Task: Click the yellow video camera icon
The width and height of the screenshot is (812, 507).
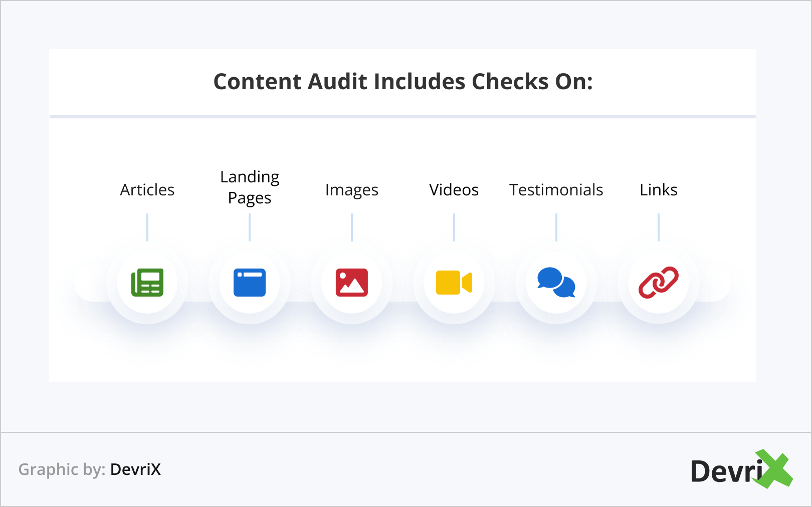Action: tap(454, 283)
